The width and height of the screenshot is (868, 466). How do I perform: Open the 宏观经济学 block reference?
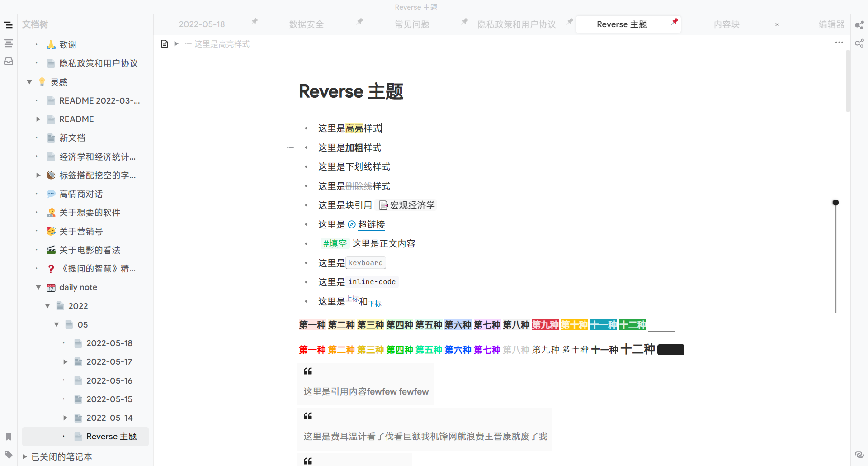click(x=412, y=205)
